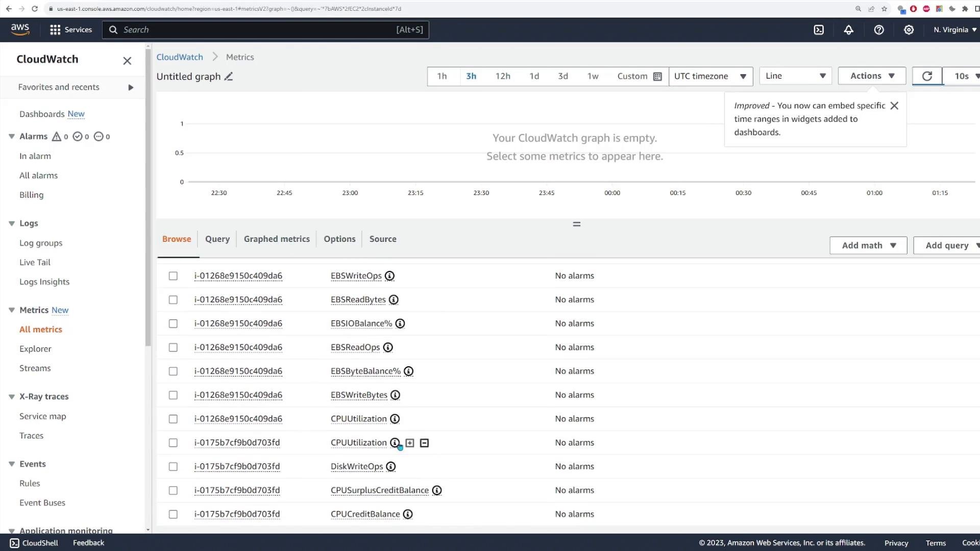
Task: Collapse the Logs section
Action: point(12,223)
